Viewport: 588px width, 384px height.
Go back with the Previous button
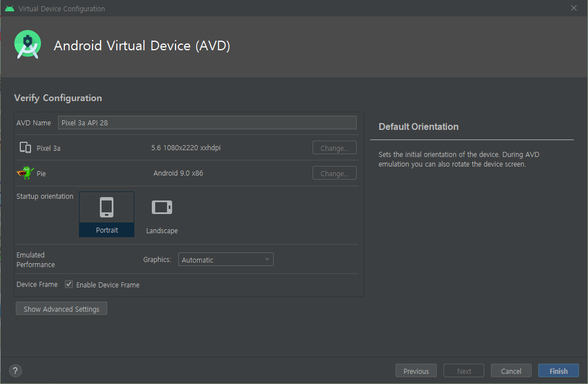pos(416,371)
